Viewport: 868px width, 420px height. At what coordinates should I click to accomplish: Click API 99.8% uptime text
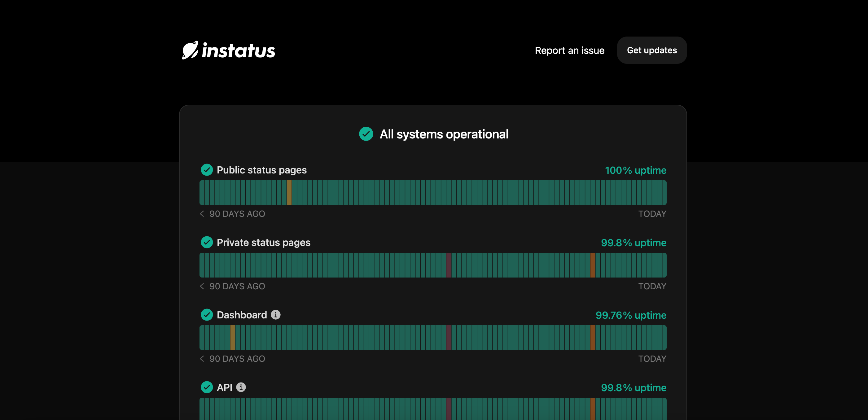633,387
